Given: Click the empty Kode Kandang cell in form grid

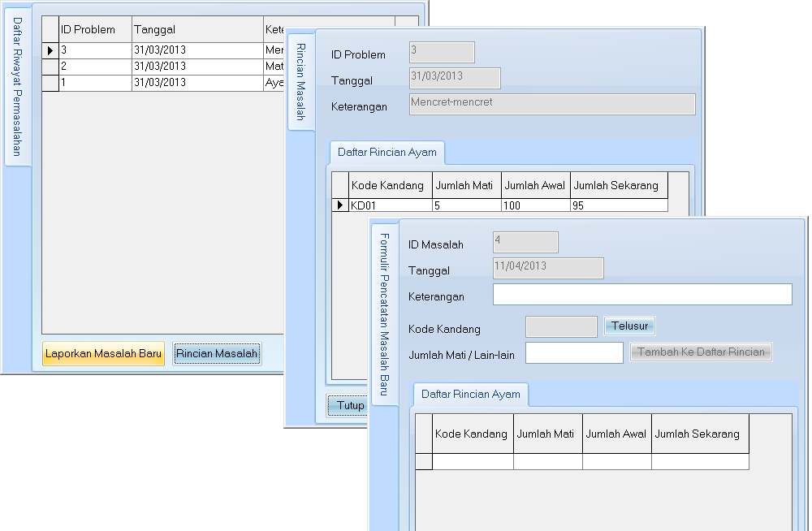Looking at the screenshot, I should click(473, 462).
